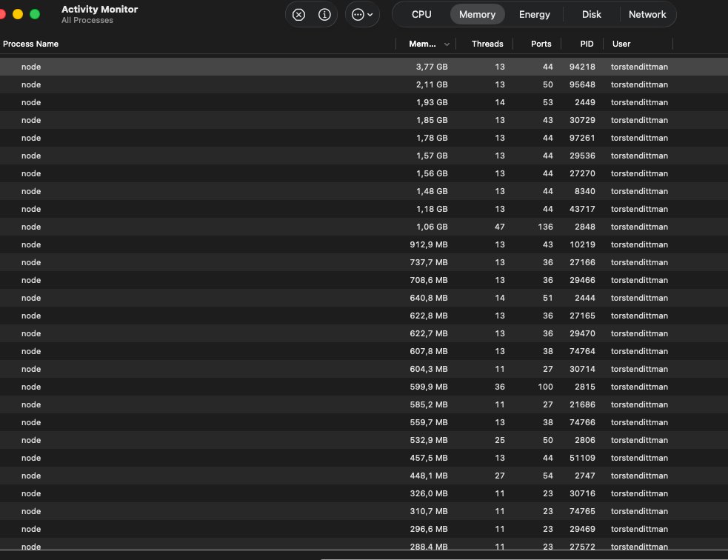The width and height of the screenshot is (728, 560).
Task: Select the node row using 2,11 GB
Action: [364, 84]
